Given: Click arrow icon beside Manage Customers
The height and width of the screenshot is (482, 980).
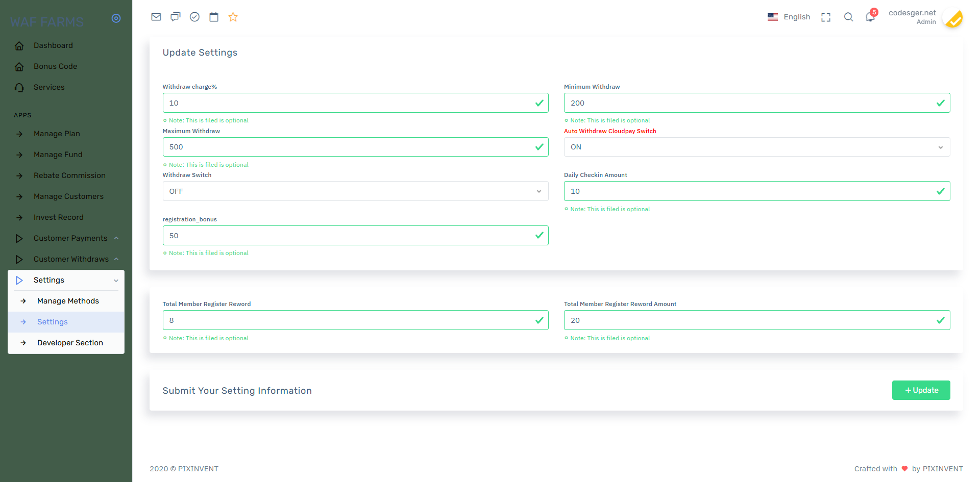Looking at the screenshot, I should coord(19,197).
